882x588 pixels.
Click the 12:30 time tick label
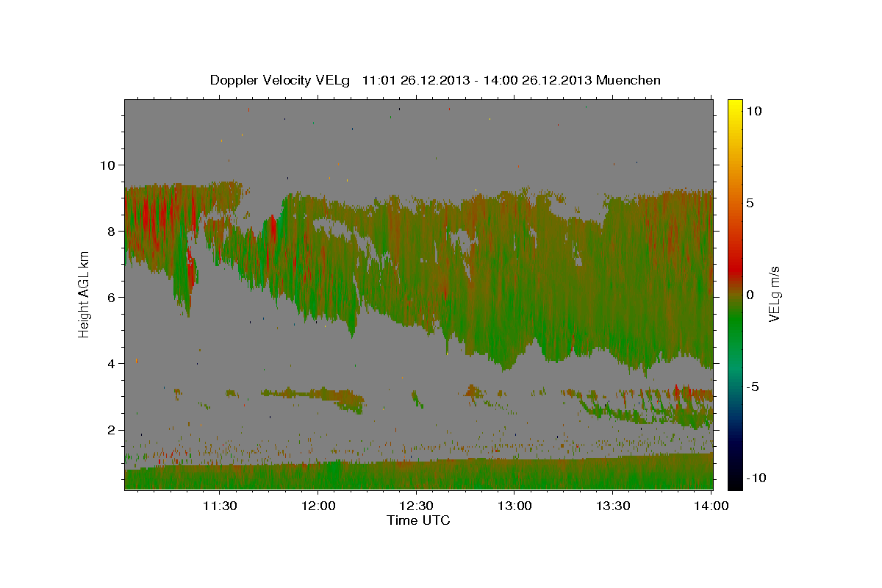[x=416, y=506]
